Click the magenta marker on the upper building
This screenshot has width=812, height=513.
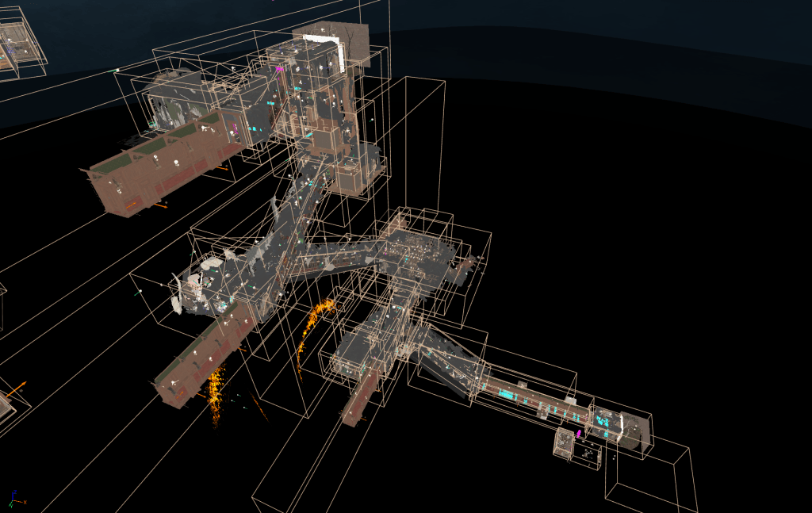click(x=280, y=70)
